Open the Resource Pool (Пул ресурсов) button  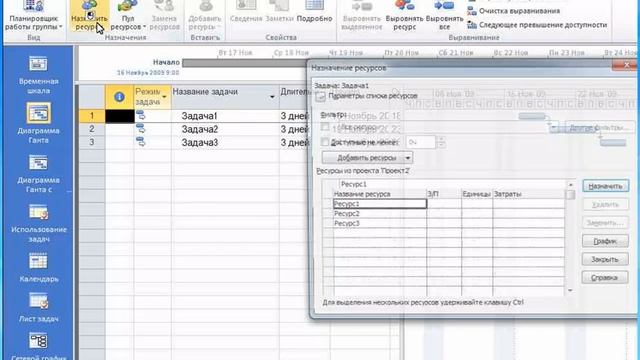pyautogui.click(x=127, y=16)
